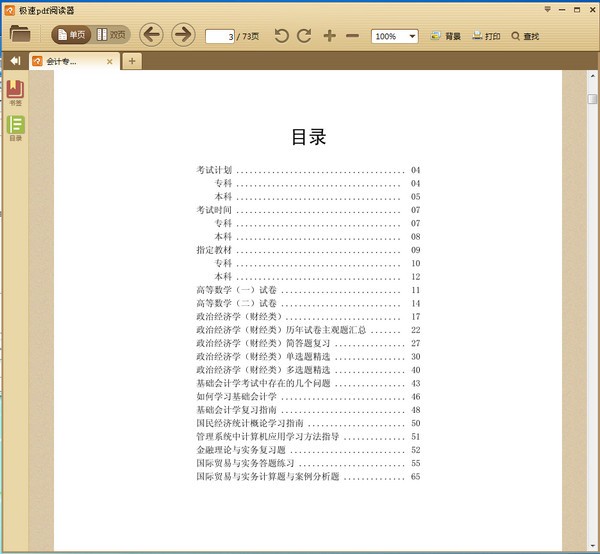The height and width of the screenshot is (554, 600).
Task: Switch to double page (双页) view
Action: (112, 35)
